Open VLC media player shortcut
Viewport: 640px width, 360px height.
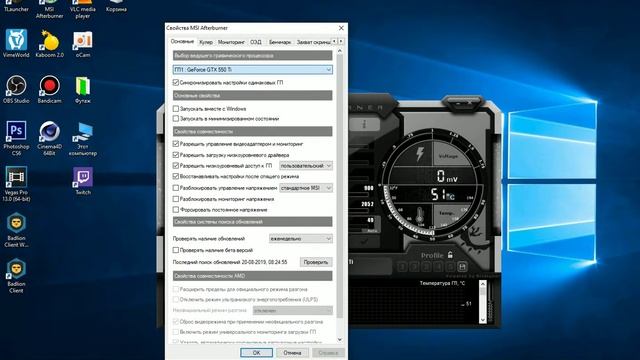(82, 9)
